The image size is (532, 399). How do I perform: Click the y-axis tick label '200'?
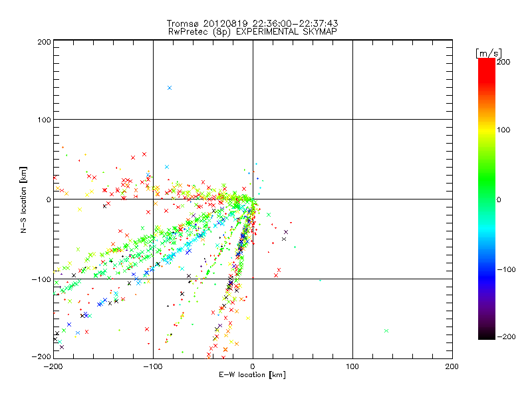coord(44,42)
